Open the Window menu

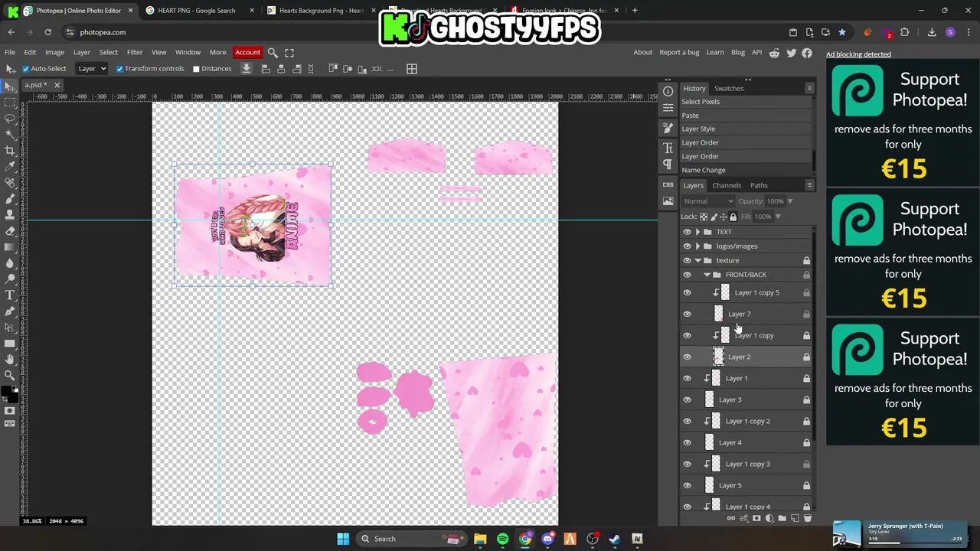pyautogui.click(x=188, y=53)
